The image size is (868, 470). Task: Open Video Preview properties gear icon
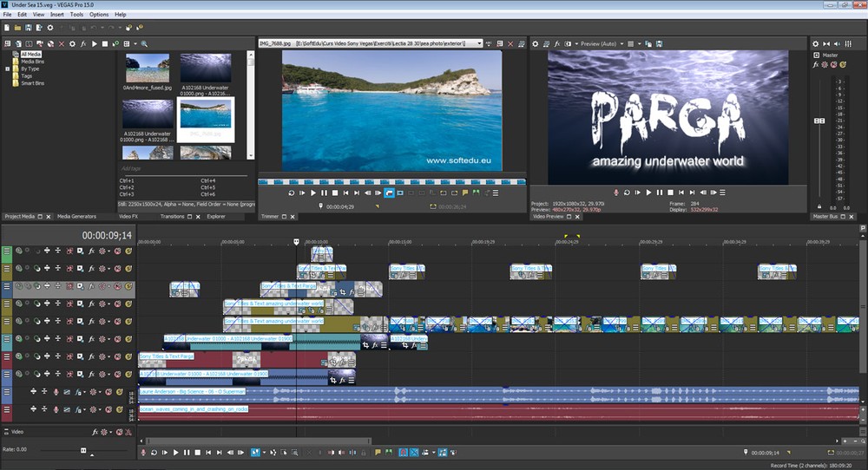pos(536,43)
